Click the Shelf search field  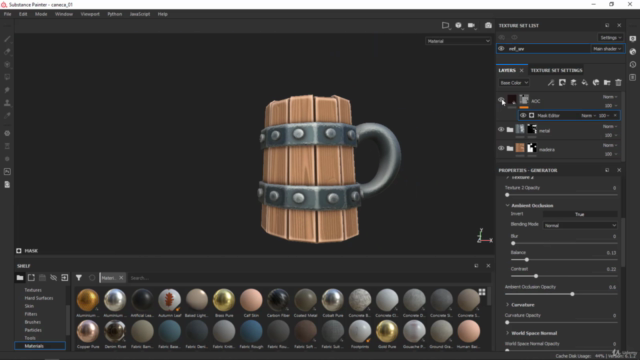(309, 278)
